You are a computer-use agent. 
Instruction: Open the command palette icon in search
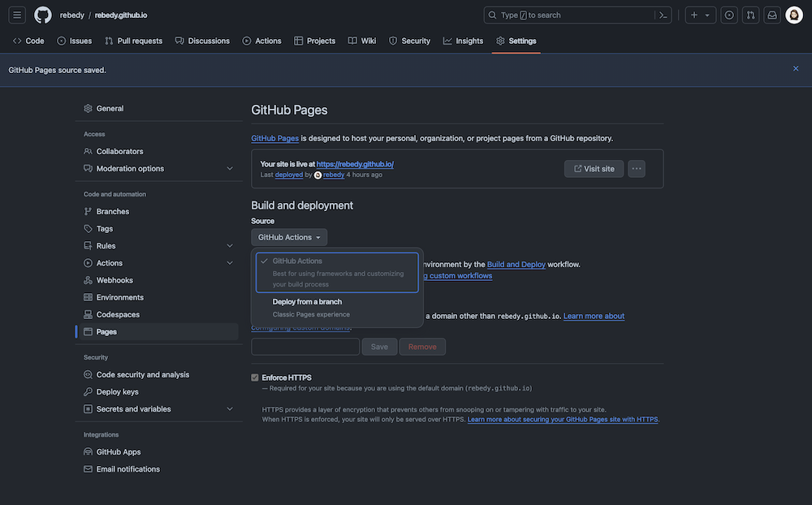(663, 15)
